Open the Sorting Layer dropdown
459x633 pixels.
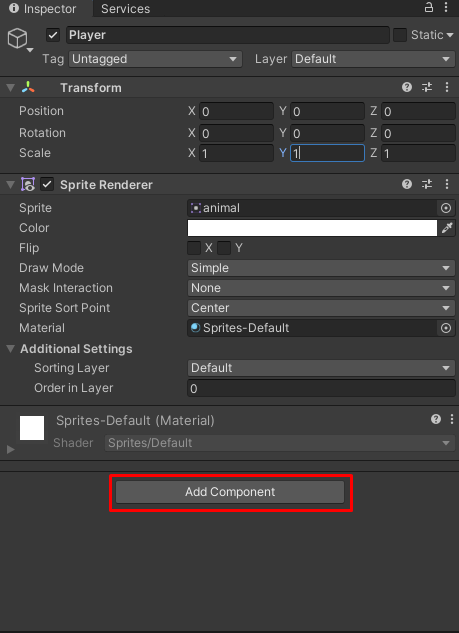coord(321,368)
